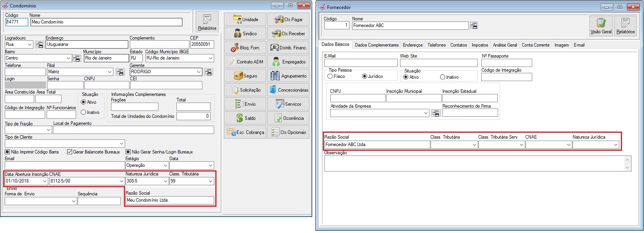The height and width of the screenshot is (233, 644).
Task: Click the Contrato ADM button
Action: [x=245, y=62]
